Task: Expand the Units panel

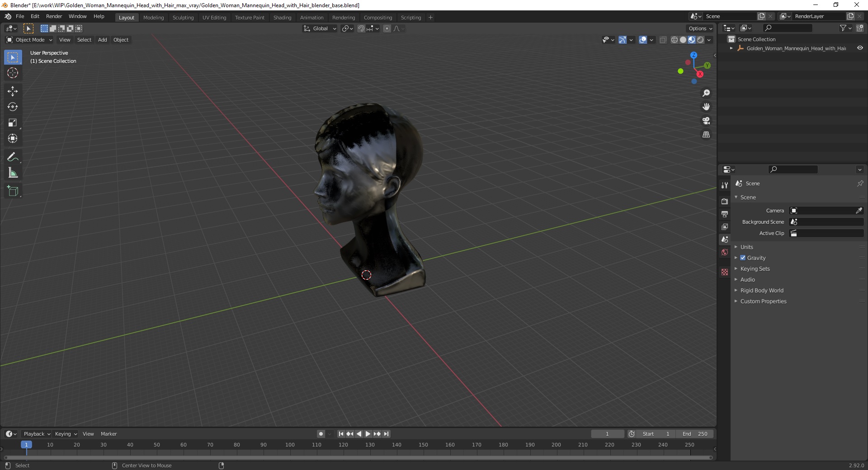Action: [746, 247]
